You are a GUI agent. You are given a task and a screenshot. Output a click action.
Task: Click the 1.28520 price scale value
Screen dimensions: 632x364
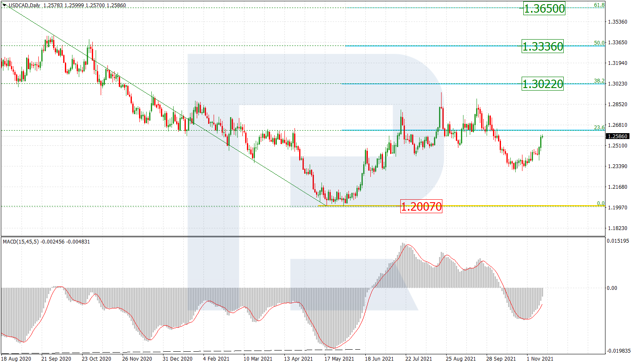[x=619, y=104]
